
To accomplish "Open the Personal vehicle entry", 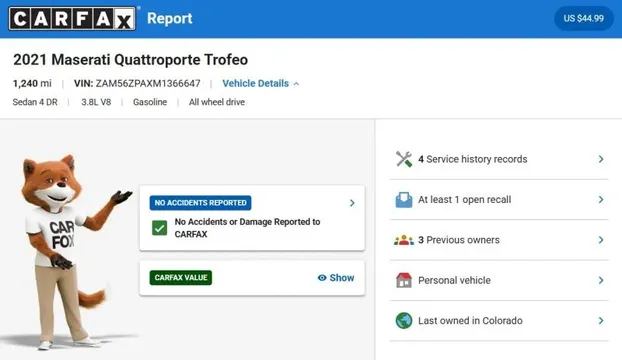I will point(499,280).
